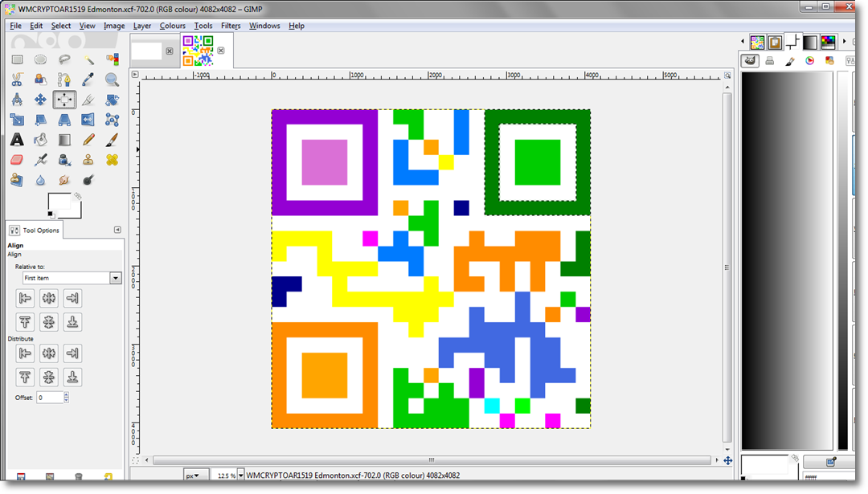This screenshot has height=494, width=868.
Task: Select the Blend gradient tool
Action: click(64, 140)
